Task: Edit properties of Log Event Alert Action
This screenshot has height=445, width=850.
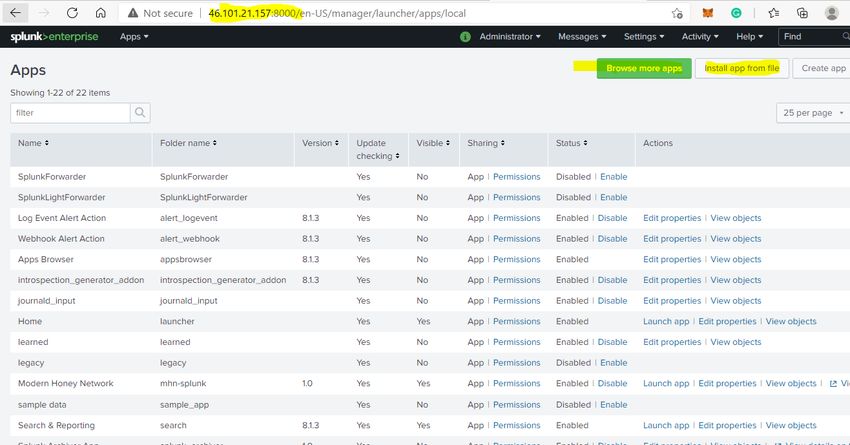Action: pos(672,218)
